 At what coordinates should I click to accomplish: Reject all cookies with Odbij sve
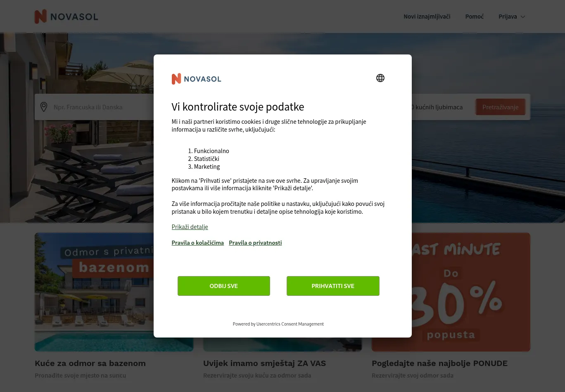click(224, 286)
